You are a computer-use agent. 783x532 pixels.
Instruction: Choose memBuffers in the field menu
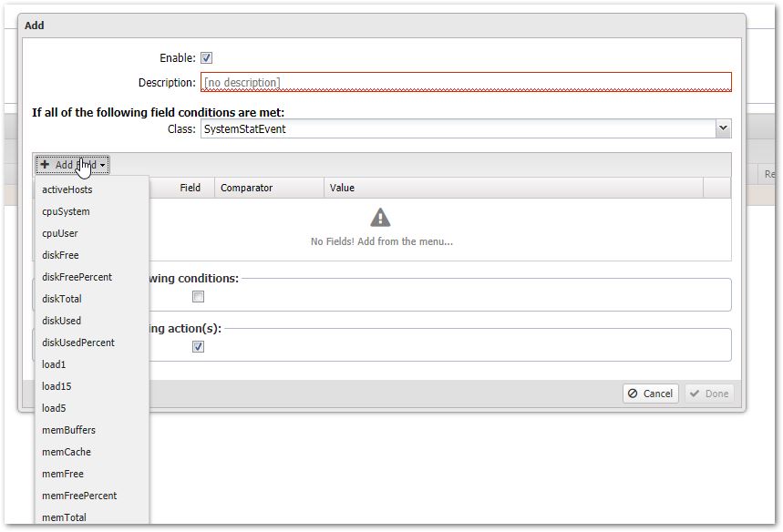(68, 430)
